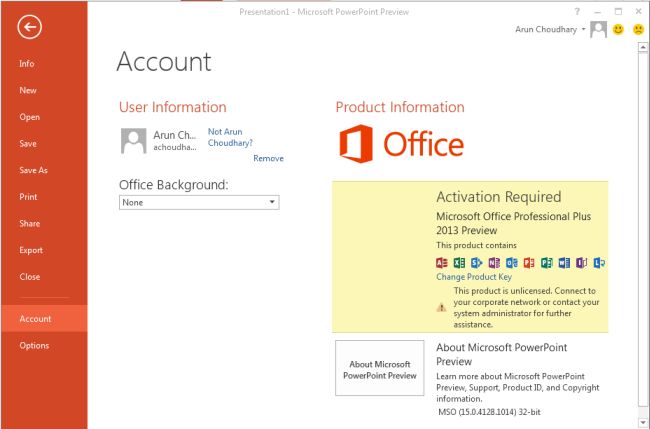The width and height of the screenshot is (650, 429).
Task: Click the 'Activation Required' heading
Action: click(499, 196)
